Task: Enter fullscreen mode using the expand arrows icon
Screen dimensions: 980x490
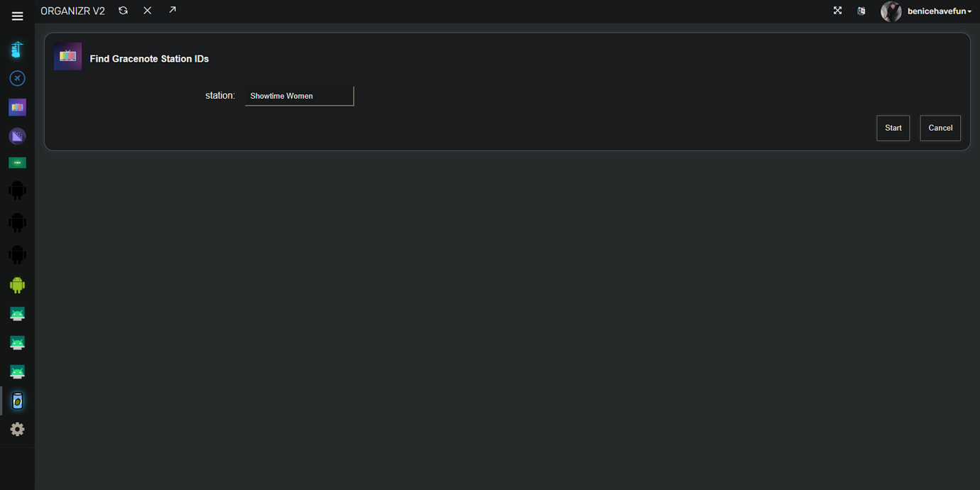Action: pos(837,11)
